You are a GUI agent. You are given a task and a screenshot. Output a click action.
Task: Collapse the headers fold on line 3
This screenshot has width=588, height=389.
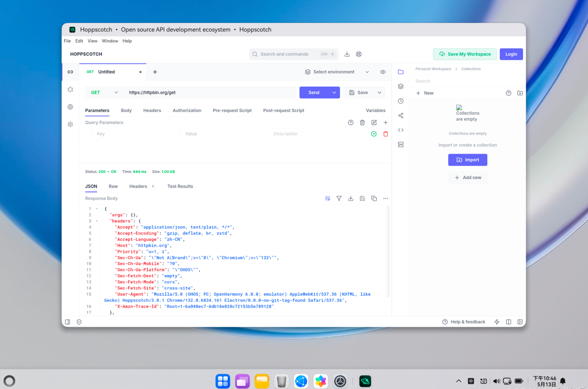pos(97,221)
